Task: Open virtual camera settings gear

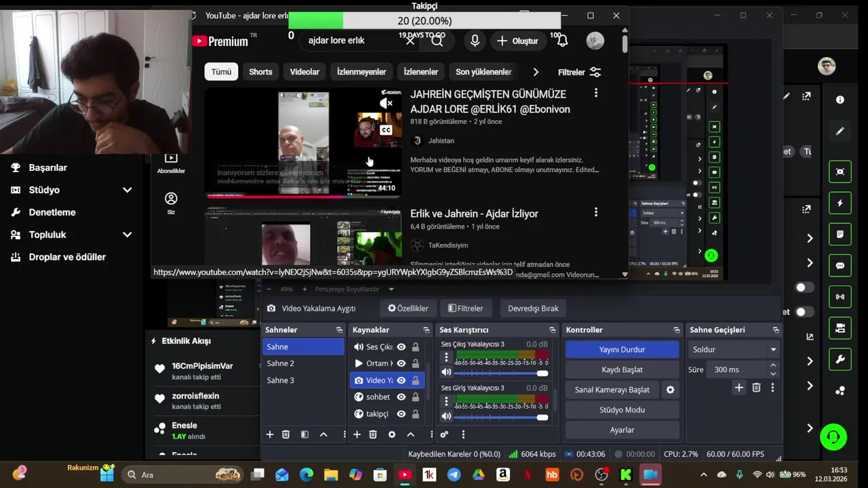Action: pos(670,390)
